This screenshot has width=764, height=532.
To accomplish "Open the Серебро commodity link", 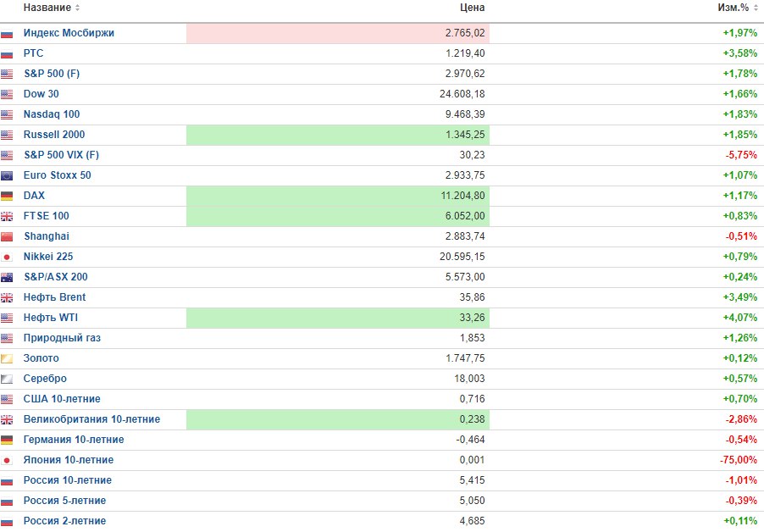I will 45,379.
